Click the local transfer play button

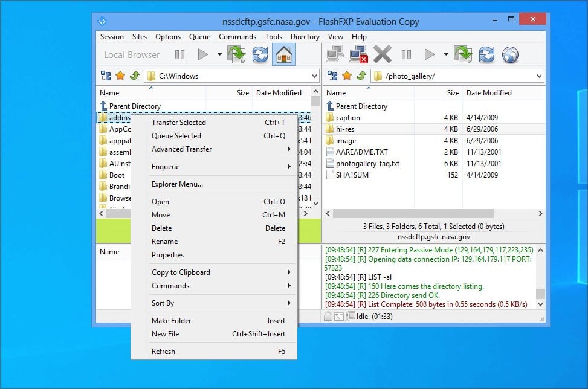click(x=203, y=55)
